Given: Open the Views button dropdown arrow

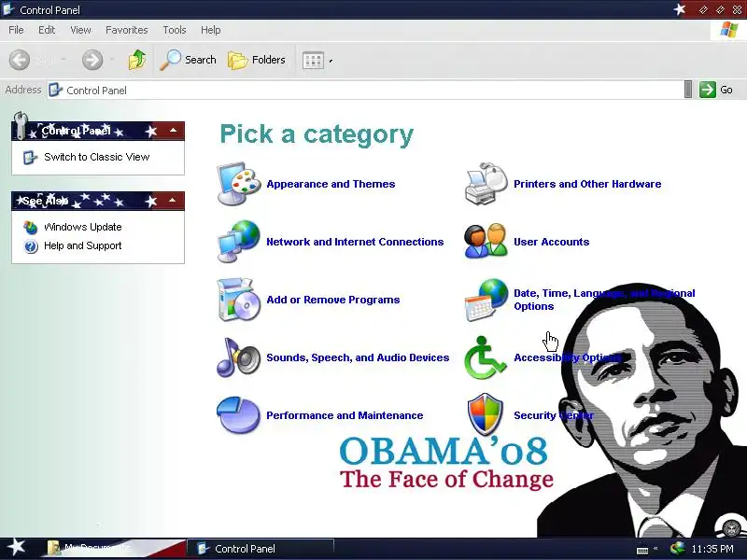Looking at the screenshot, I should click(x=331, y=61).
